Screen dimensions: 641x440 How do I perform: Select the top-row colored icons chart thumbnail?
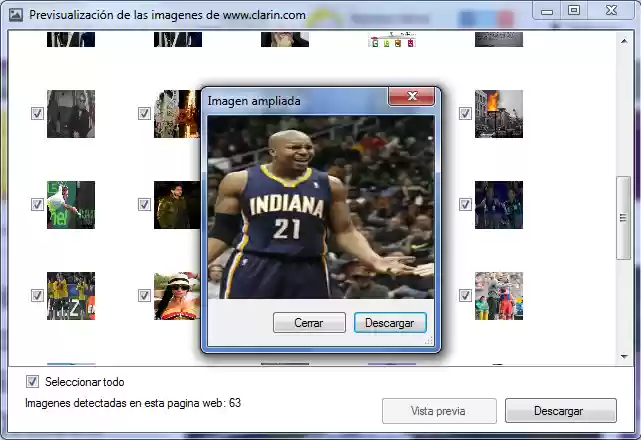pos(392,40)
